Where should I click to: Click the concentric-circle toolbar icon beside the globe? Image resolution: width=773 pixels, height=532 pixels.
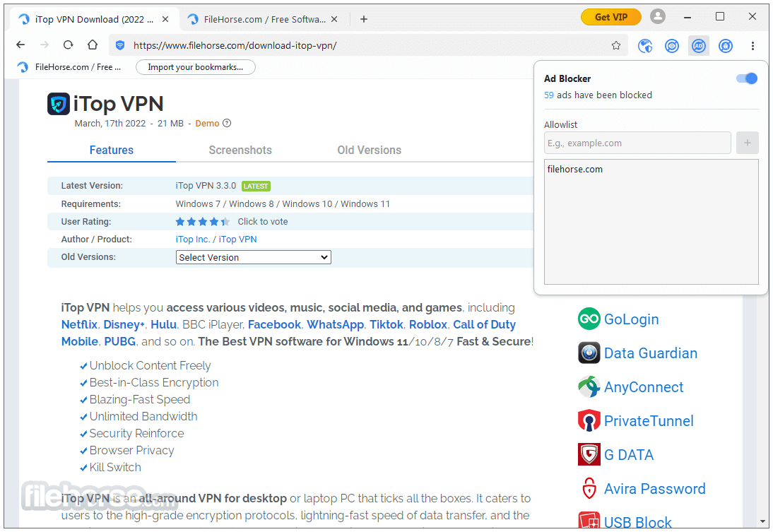[672, 46]
